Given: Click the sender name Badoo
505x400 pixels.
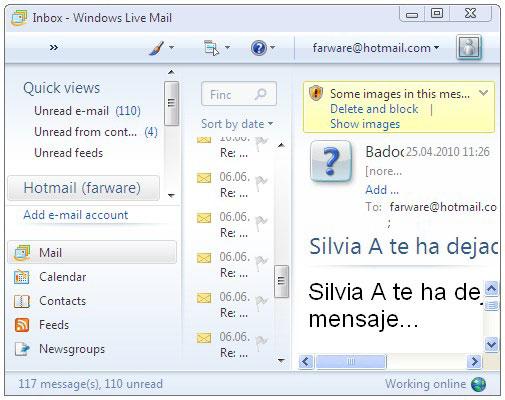Looking at the screenshot, I should point(384,152).
